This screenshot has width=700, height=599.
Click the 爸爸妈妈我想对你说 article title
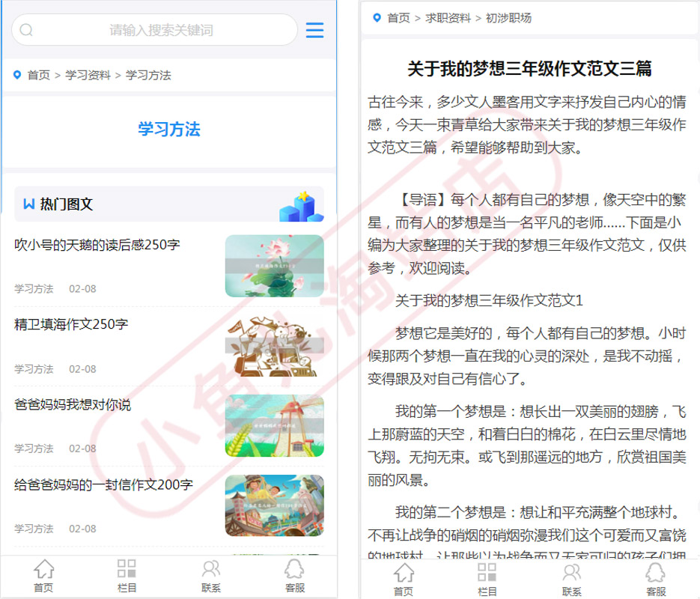point(72,404)
